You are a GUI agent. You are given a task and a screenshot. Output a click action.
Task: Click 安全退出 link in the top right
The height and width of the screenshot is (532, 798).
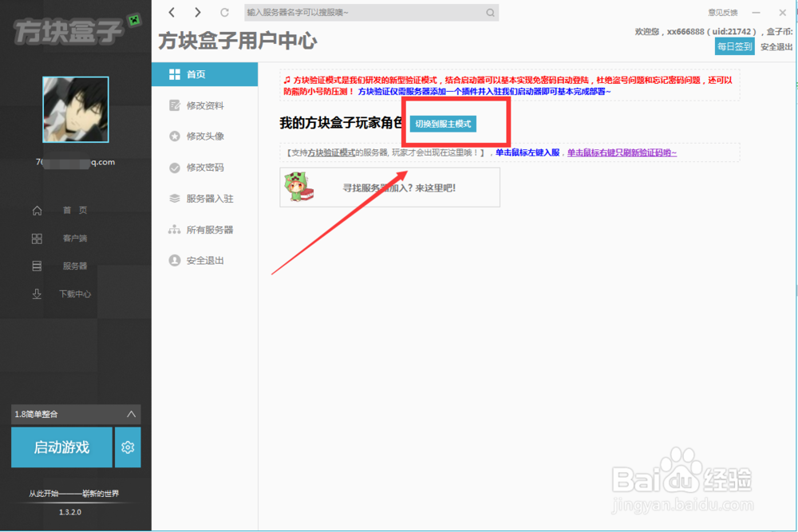coord(776,47)
